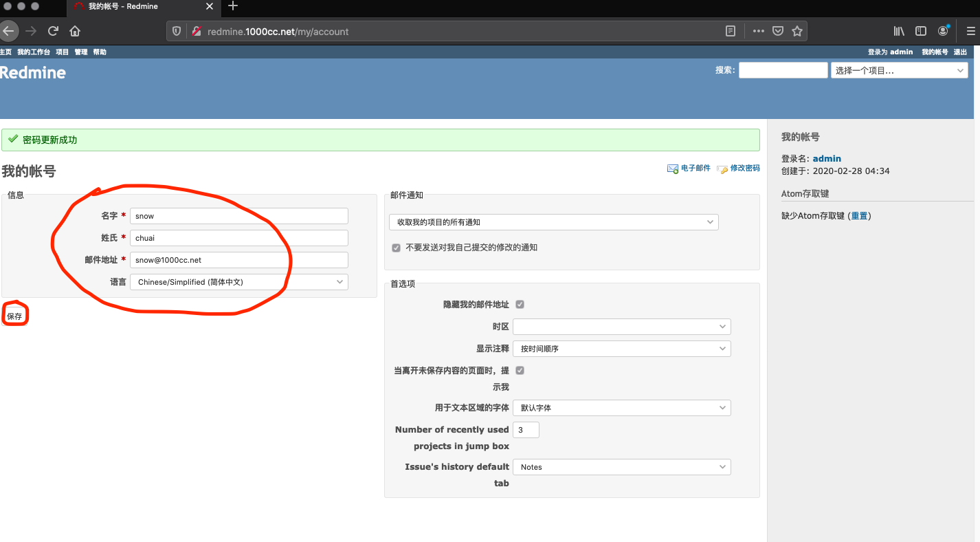The image size is (980, 542).
Task: Click the browser address bar URL
Action: tap(278, 32)
